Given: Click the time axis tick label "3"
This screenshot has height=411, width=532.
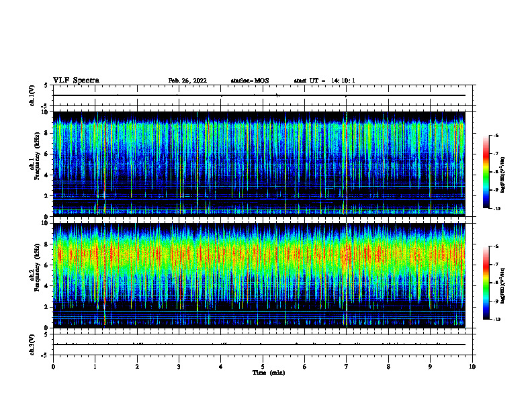Looking at the screenshot, I should point(179,367).
